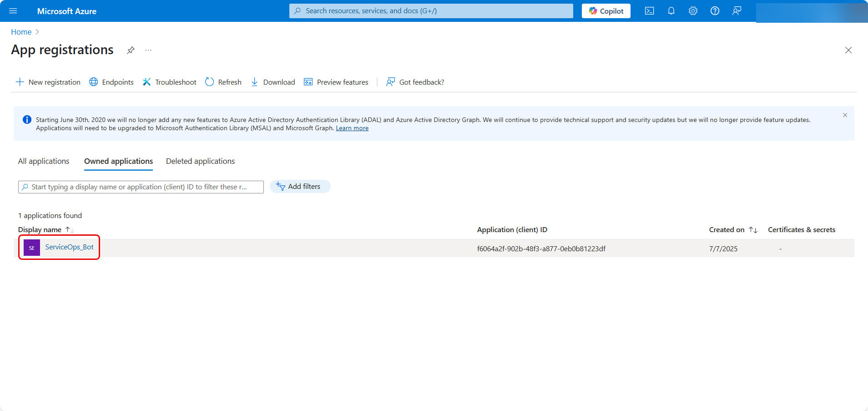Open the Azure portal hamburger menu

pos(13,11)
